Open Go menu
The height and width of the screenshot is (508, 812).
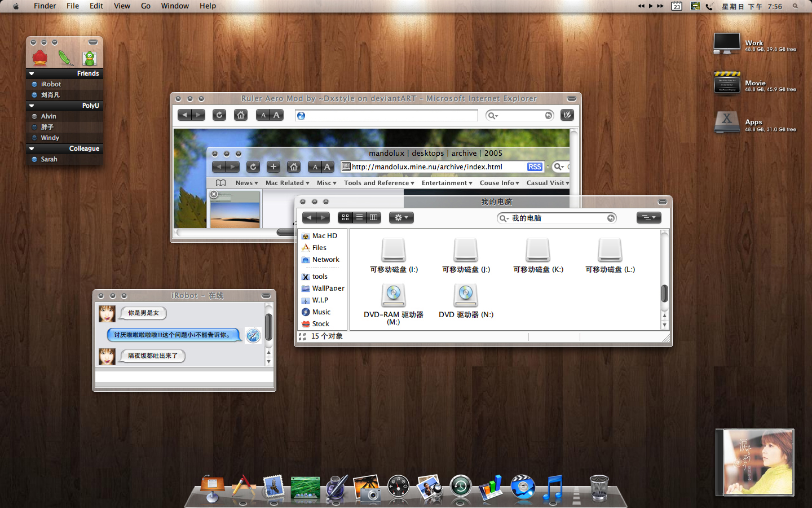[145, 6]
